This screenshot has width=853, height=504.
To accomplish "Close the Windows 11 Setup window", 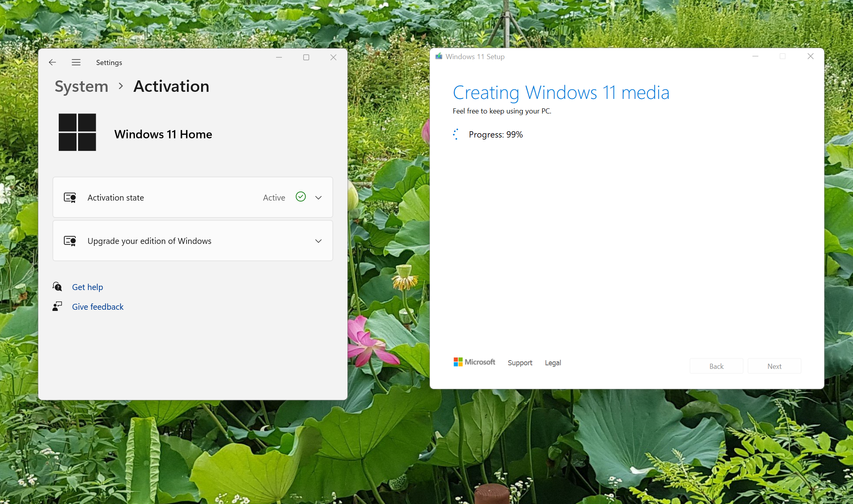I will coord(810,56).
